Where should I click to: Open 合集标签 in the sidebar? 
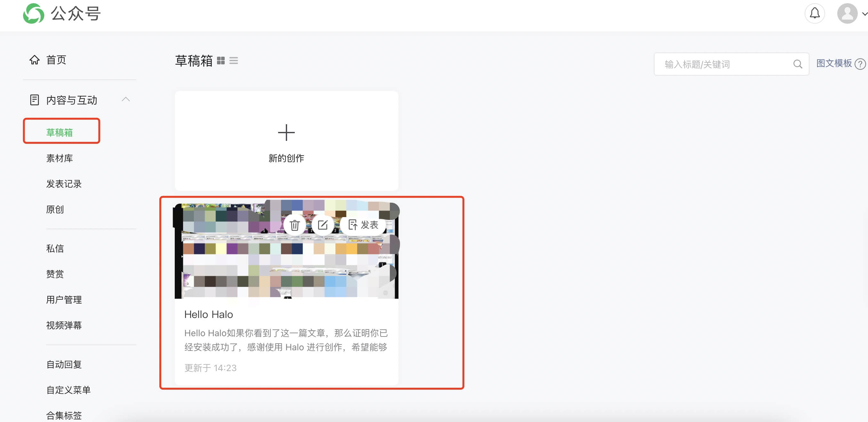coord(64,416)
